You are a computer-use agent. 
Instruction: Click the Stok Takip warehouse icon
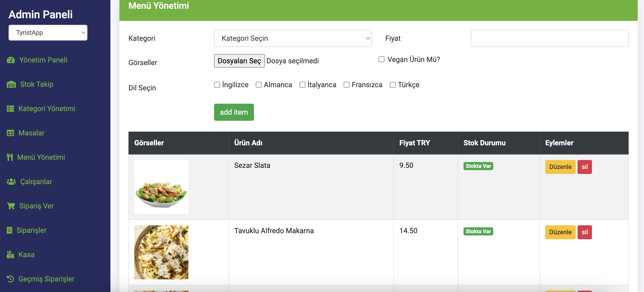(11, 84)
